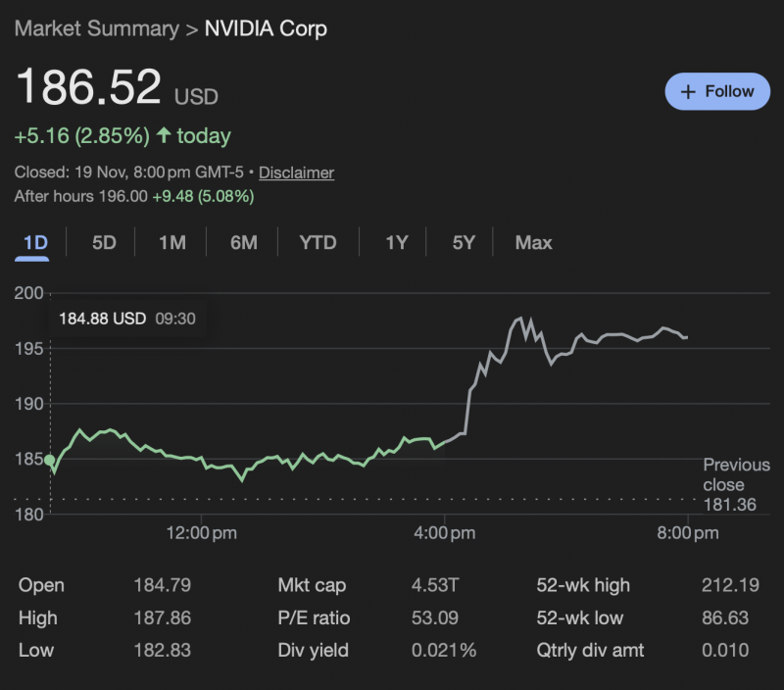Click the Mkt cap value 4.53T
Viewport: 784px width, 690px height.
tap(433, 586)
